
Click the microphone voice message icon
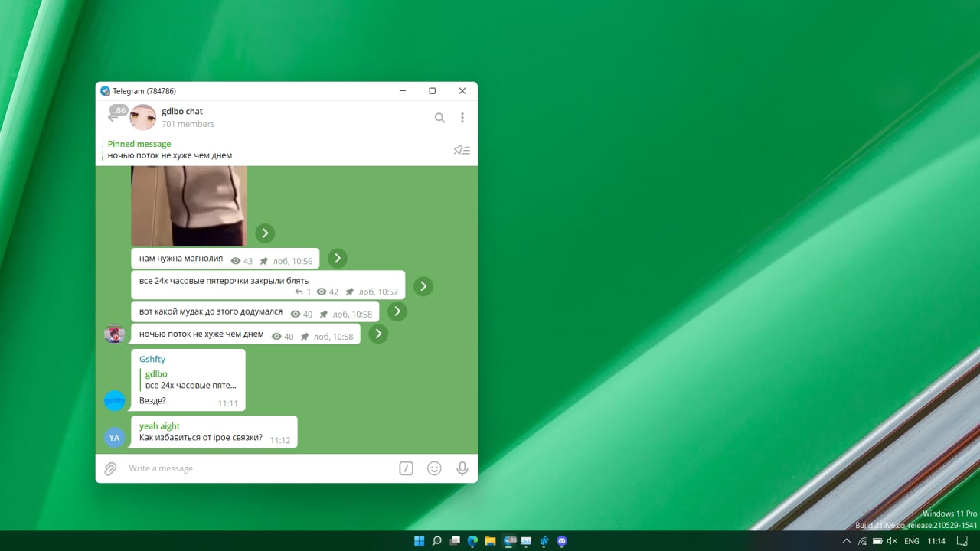[462, 468]
